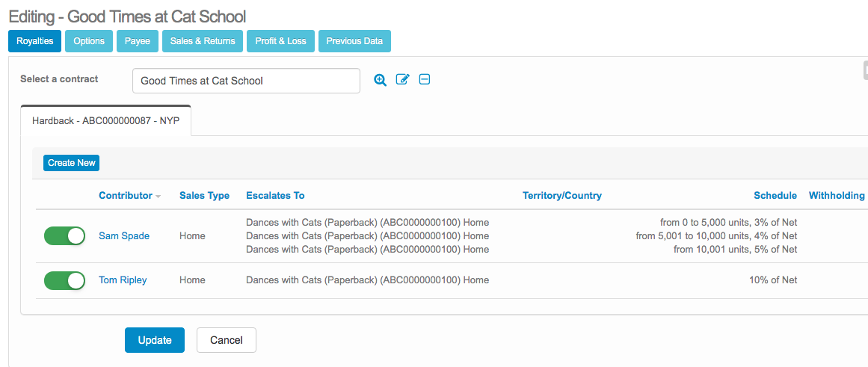
Task: Open the Sales & Returns tab
Action: click(x=202, y=41)
